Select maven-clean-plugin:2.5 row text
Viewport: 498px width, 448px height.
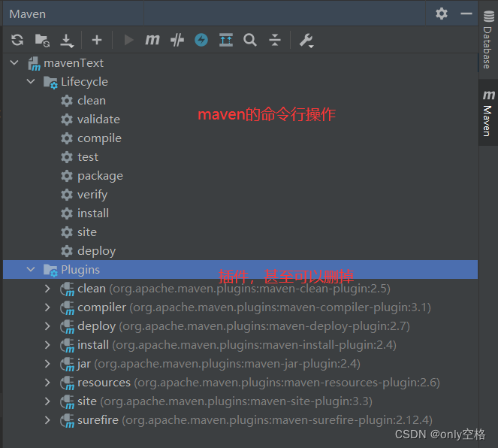click(x=234, y=289)
